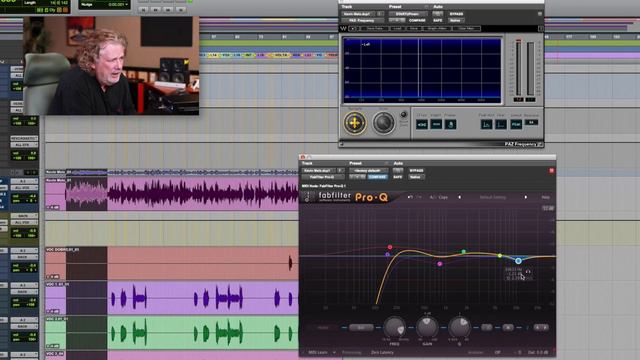Click Load in the Waves toolbar

(397, 29)
